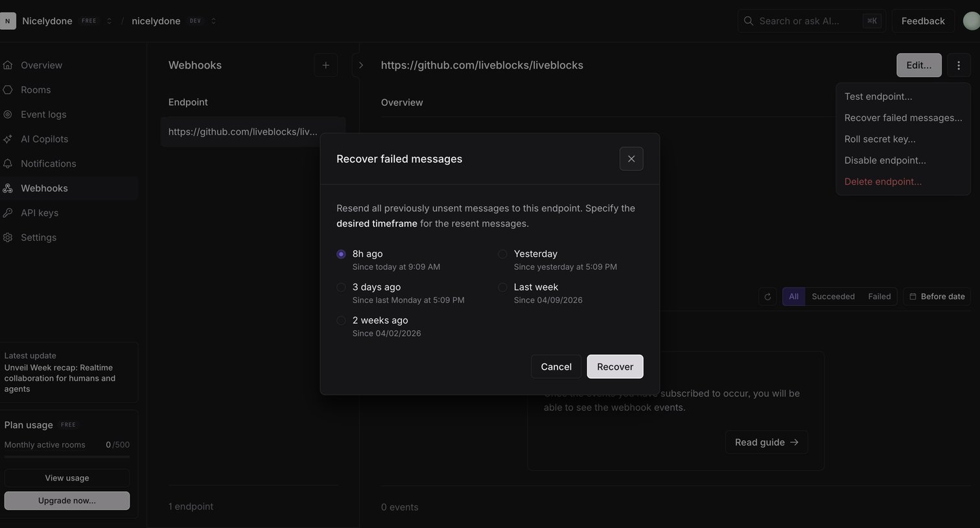Click the Webhooks icon in sidebar
This screenshot has width=980, height=528.
click(x=8, y=188)
